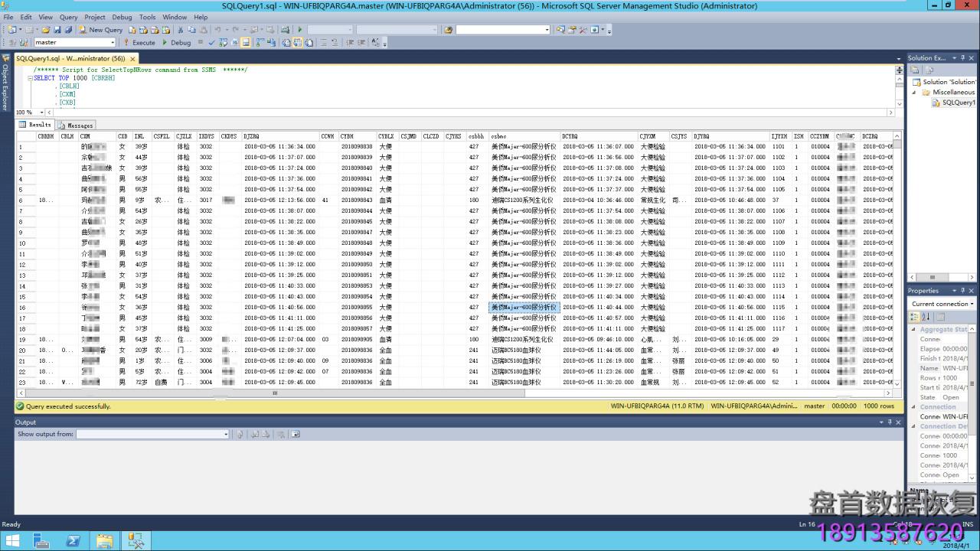Click the Execute button
The width and height of the screenshot is (980, 551).
(x=142, y=42)
